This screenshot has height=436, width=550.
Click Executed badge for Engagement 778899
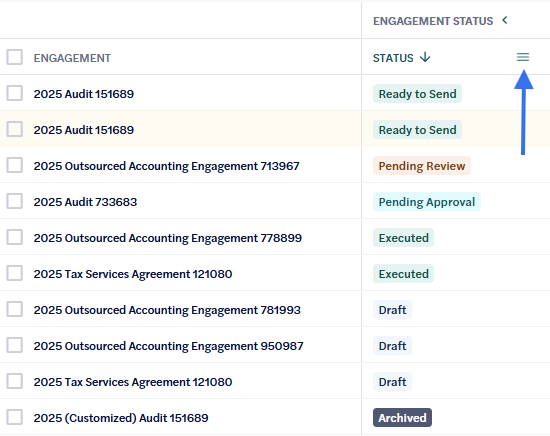tap(403, 238)
